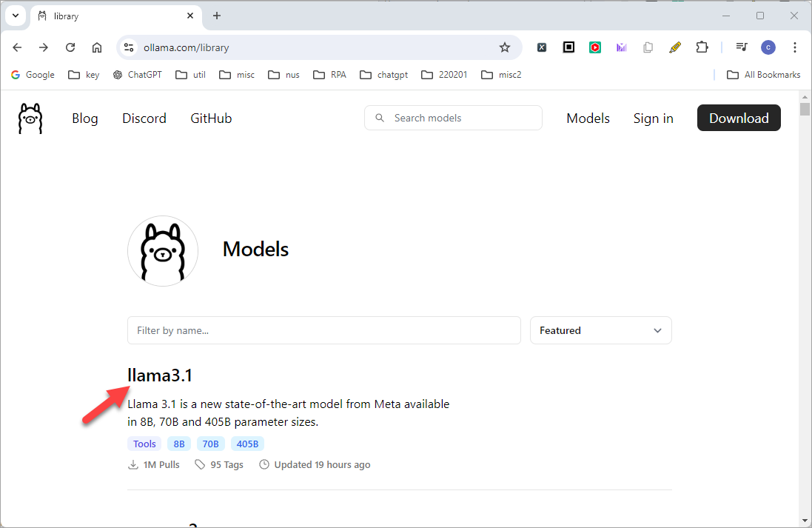Click the purple bars extension icon
The height and width of the screenshot is (528, 812).
click(622, 47)
